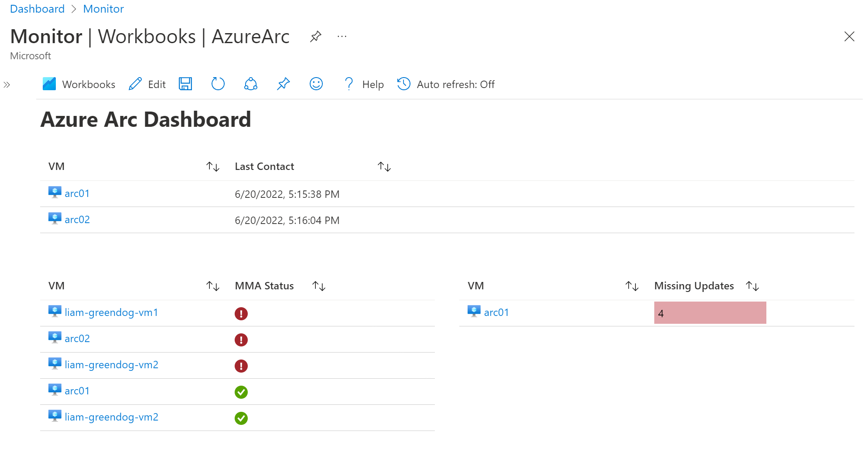This screenshot has width=868, height=458.
Task: Open the more options ellipsis menu
Action: pos(342,37)
